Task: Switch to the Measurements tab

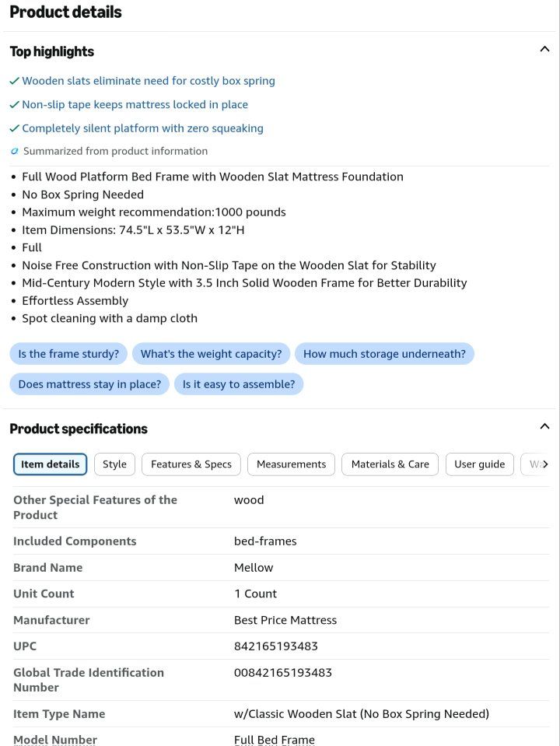Action: tap(291, 464)
